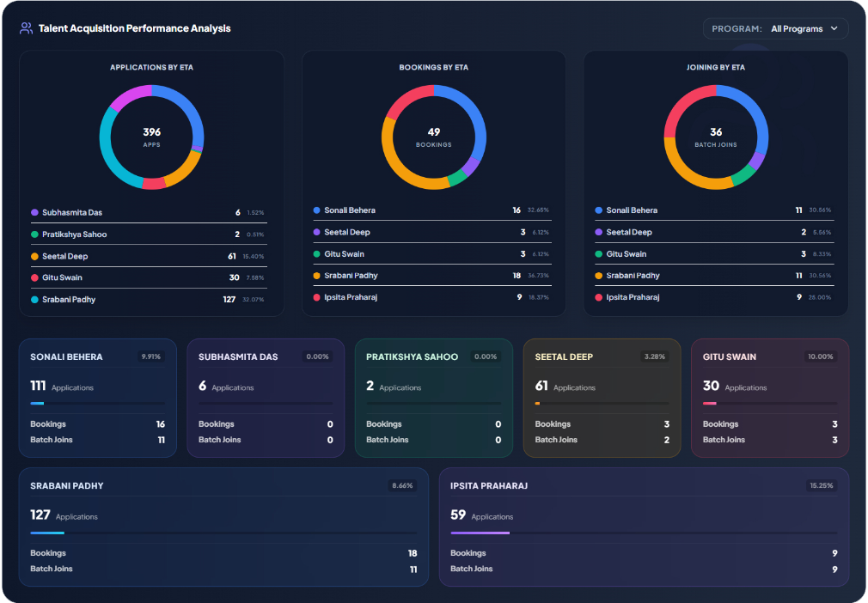
Task: Click 127 Applications on Srabani Padhy card
Action: click(64, 515)
